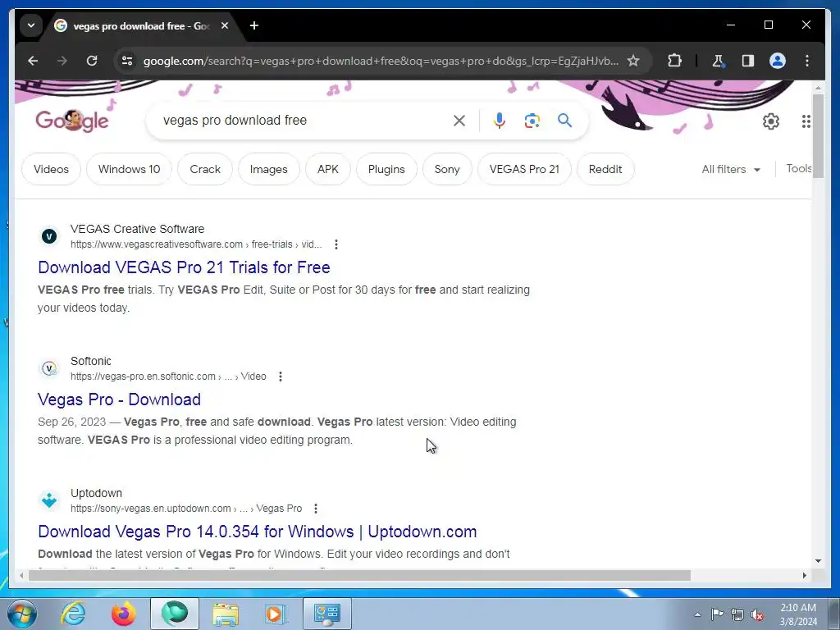The image size is (840, 630).
Task: Open Windows Media Player from taskbar
Action: tap(276, 614)
